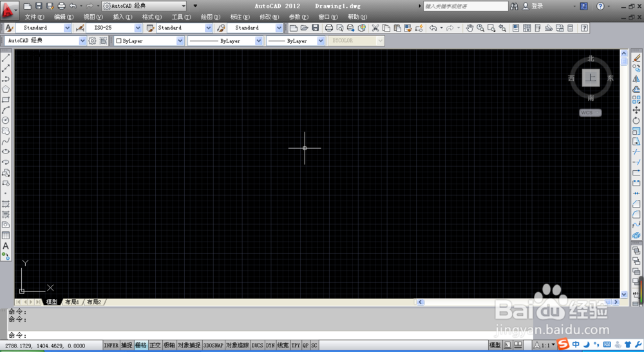Click the workspace settings gear icon

(92, 41)
